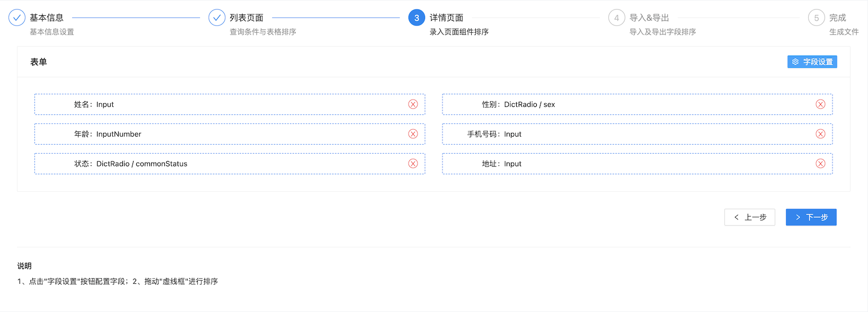The width and height of the screenshot is (868, 312).
Task: Click 生成文件 step description
Action: coord(844,32)
